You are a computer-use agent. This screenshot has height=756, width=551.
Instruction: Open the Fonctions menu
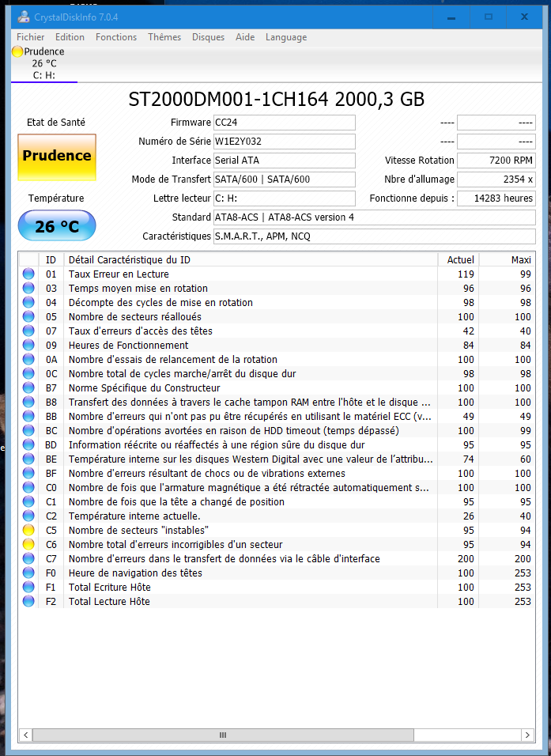tap(116, 37)
